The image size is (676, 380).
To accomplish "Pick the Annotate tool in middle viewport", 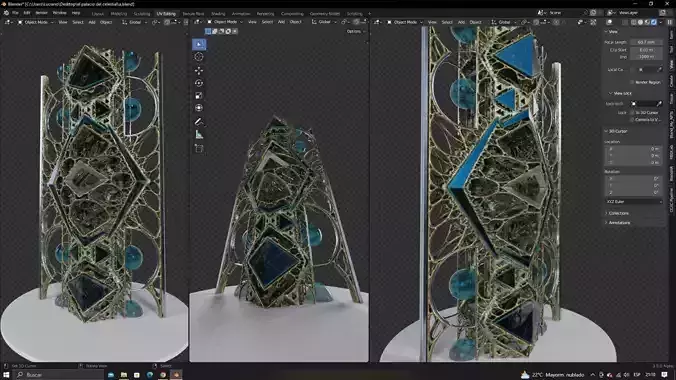I will point(199,122).
